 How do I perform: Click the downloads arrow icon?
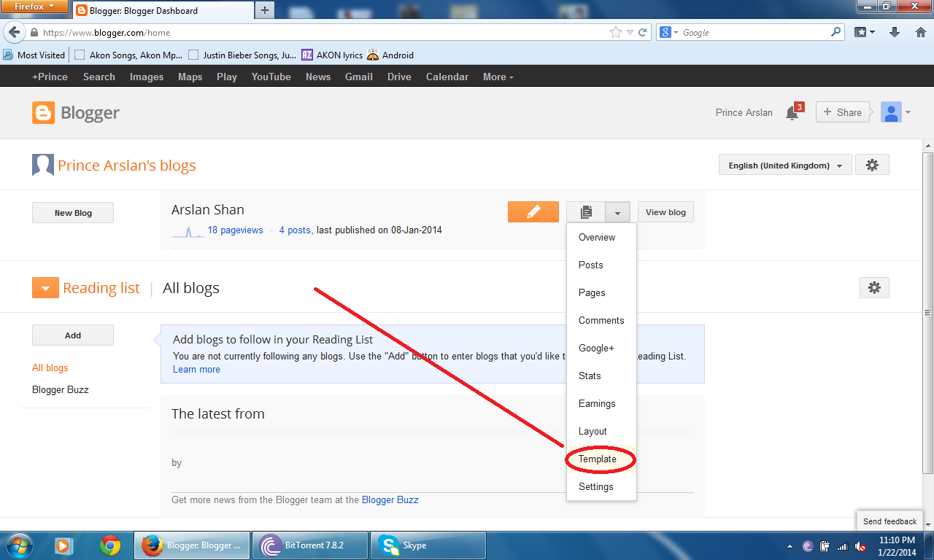(895, 33)
